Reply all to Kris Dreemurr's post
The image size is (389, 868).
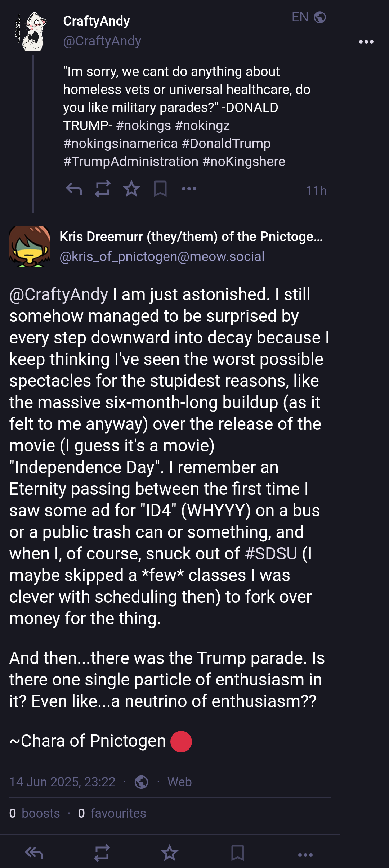[x=34, y=853]
